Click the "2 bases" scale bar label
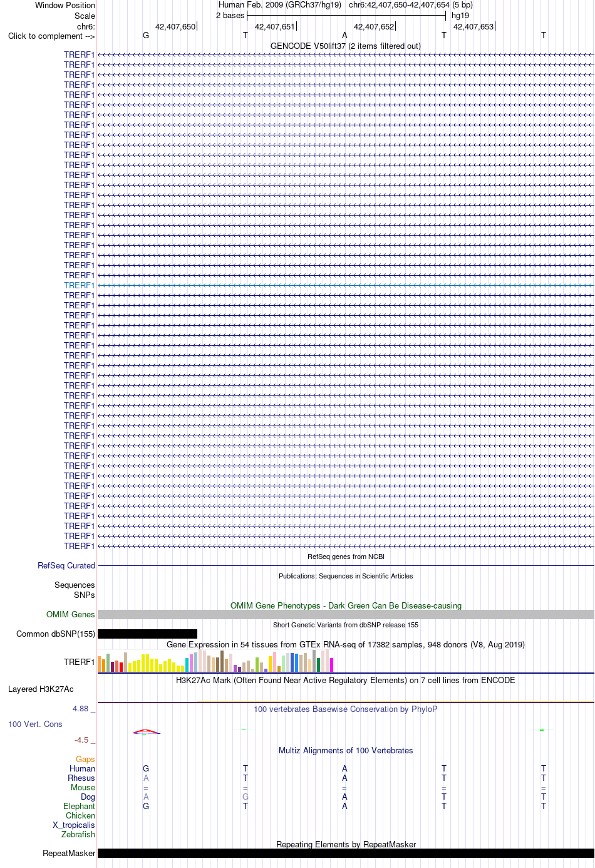595x868 pixels. 230,16
